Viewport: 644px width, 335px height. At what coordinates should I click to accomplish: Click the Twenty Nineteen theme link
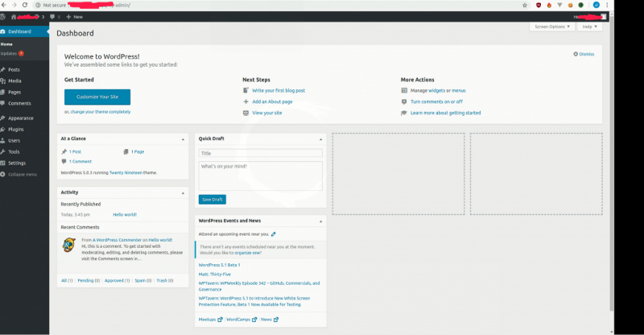pos(126,172)
